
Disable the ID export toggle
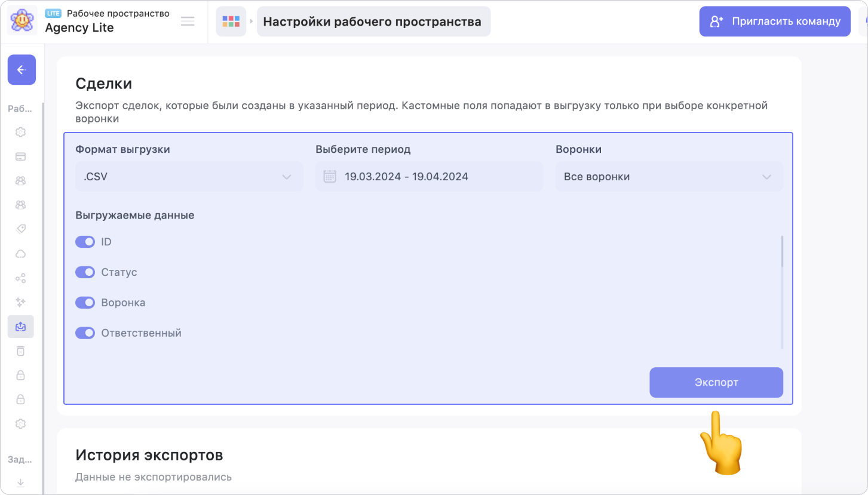(x=85, y=242)
